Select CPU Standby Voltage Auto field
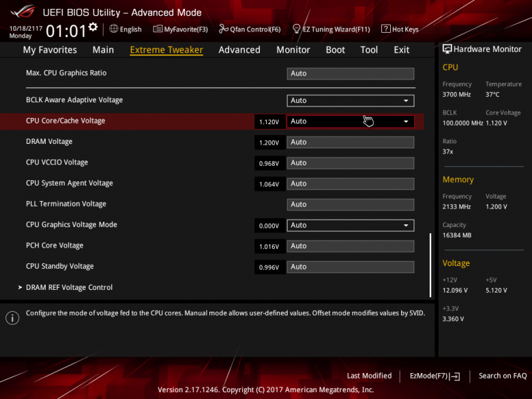Image resolution: width=532 pixels, height=399 pixels. click(x=351, y=267)
